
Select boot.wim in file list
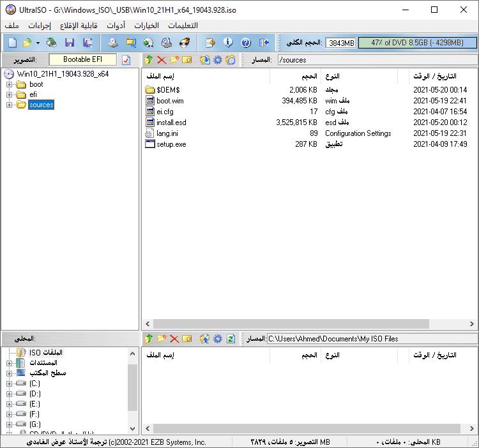170,101
